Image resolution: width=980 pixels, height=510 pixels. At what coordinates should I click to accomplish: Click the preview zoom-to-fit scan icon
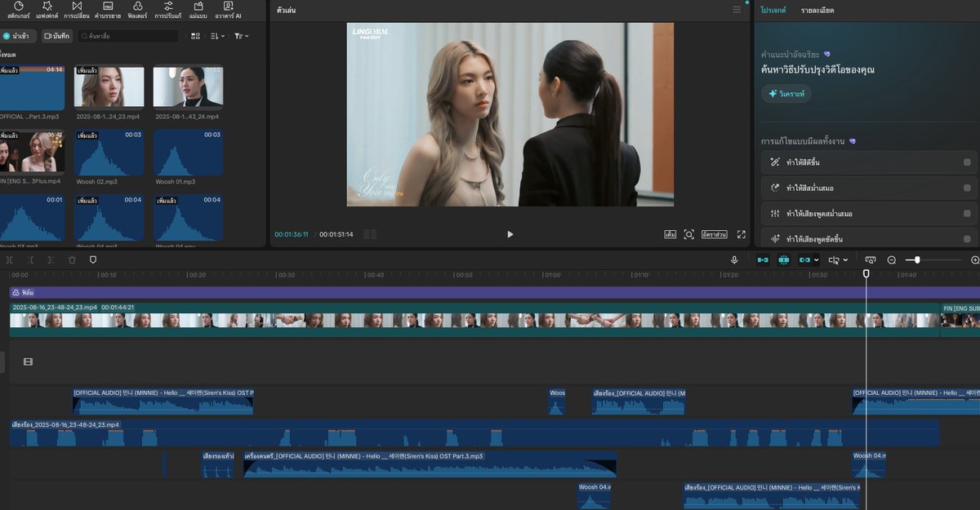tap(689, 234)
